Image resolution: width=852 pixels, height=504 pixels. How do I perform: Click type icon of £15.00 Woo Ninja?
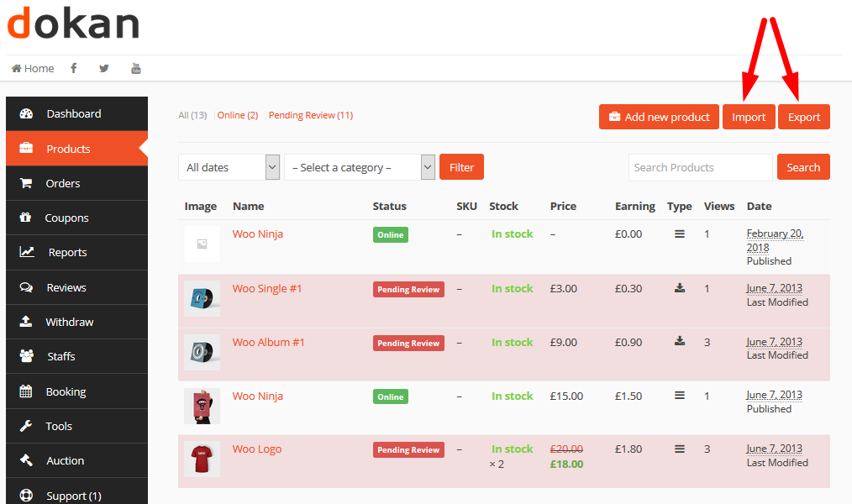[680, 396]
